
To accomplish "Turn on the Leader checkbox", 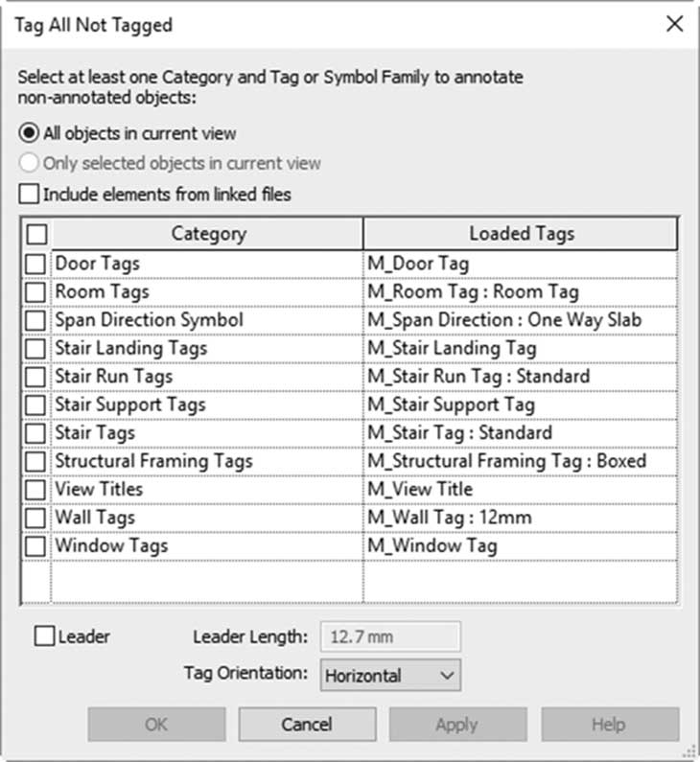I will pos(44,635).
